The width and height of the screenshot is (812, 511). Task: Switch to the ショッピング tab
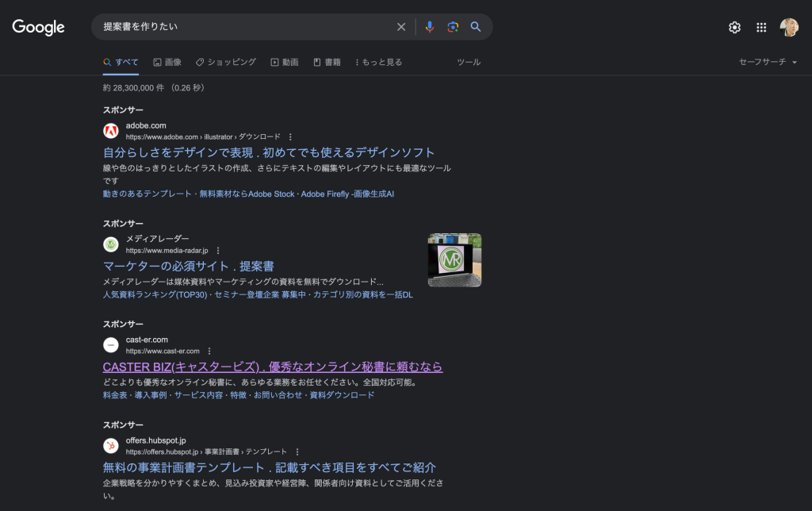(x=226, y=62)
